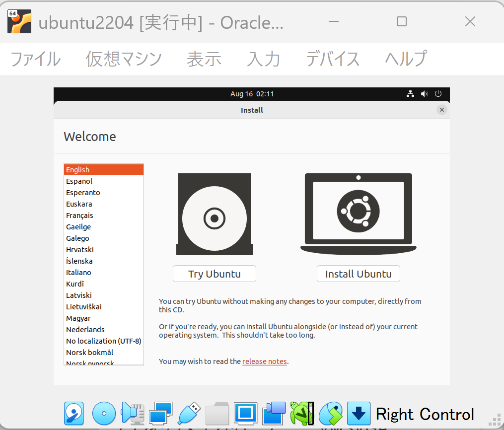Pick Gaeilge from the language list
This screenshot has width=504, height=430.
click(x=104, y=227)
